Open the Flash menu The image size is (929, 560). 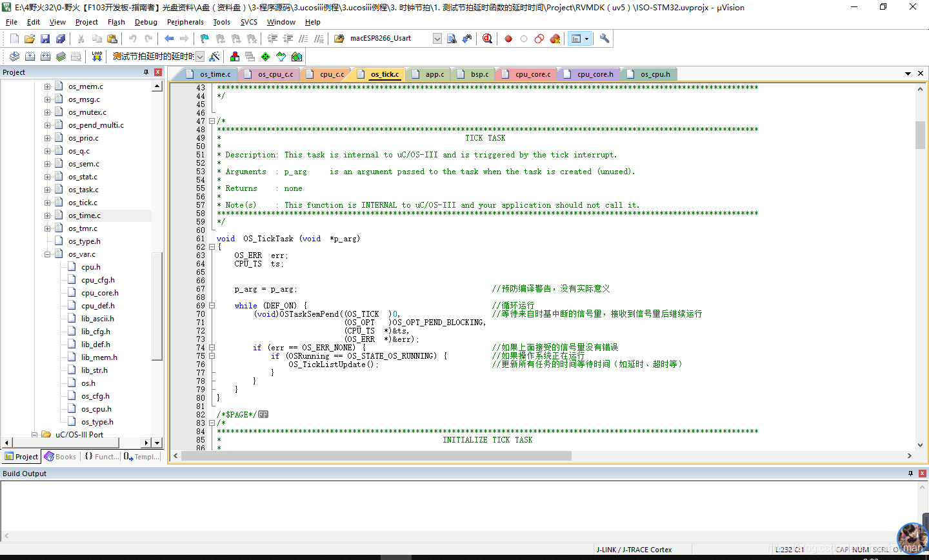click(x=116, y=22)
